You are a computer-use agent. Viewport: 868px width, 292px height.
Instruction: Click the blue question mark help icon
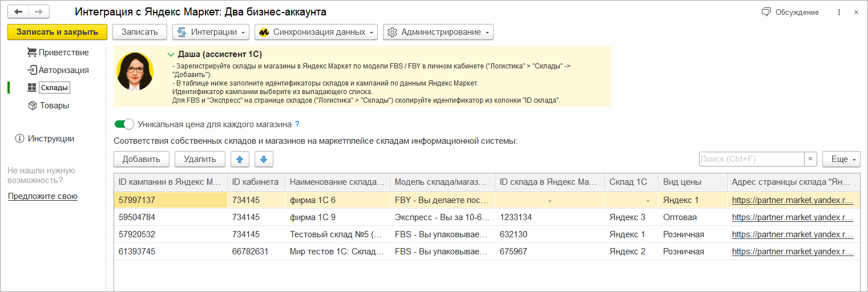[297, 124]
